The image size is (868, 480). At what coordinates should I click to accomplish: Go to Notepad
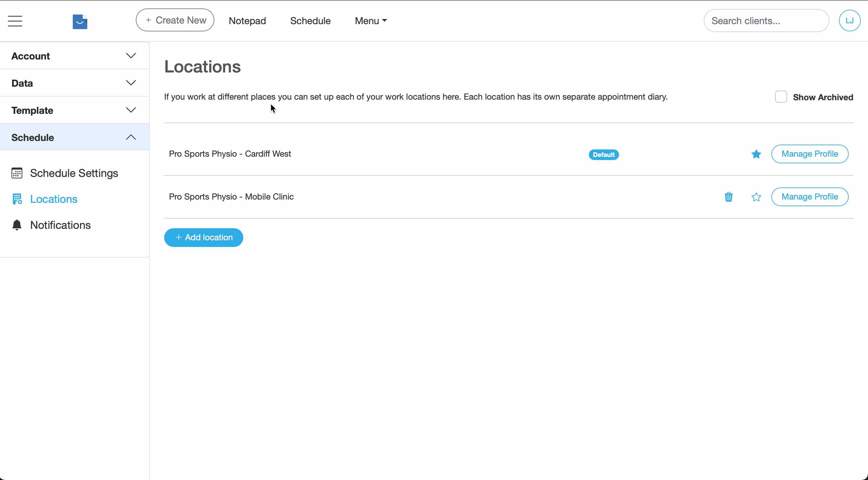click(x=247, y=21)
